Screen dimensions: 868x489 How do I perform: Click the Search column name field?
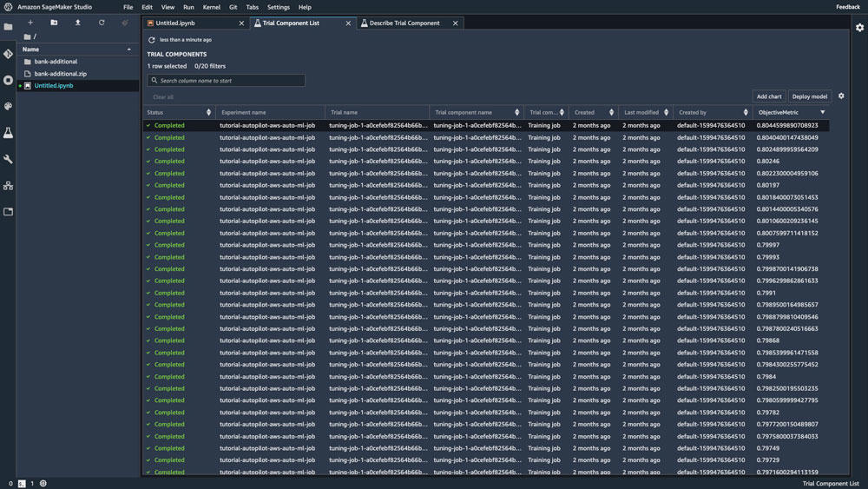(x=226, y=81)
